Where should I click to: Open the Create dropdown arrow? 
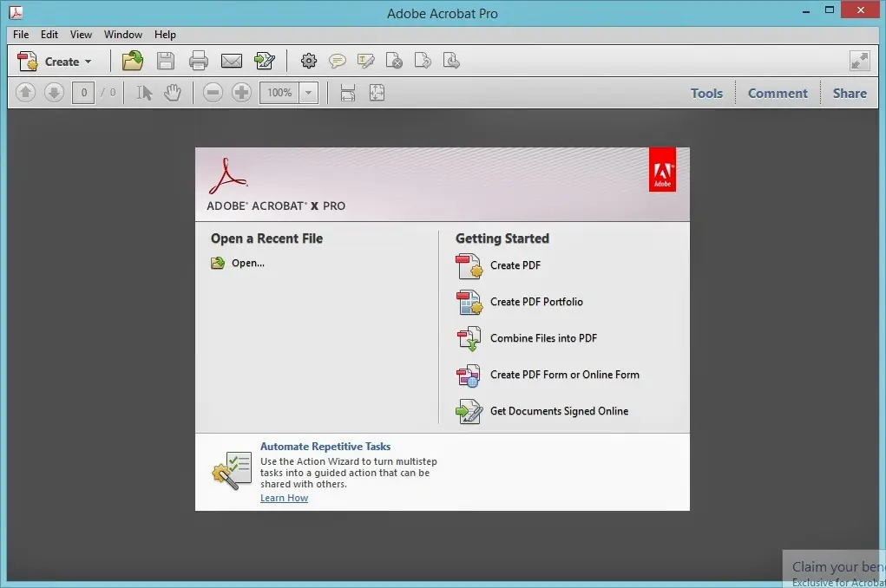pyautogui.click(x=88, y=62)
